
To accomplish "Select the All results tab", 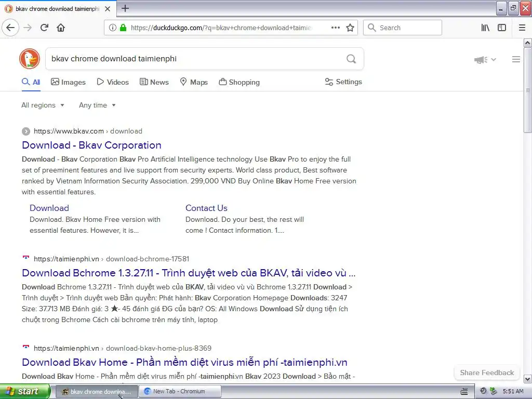I will click(31, 82).
